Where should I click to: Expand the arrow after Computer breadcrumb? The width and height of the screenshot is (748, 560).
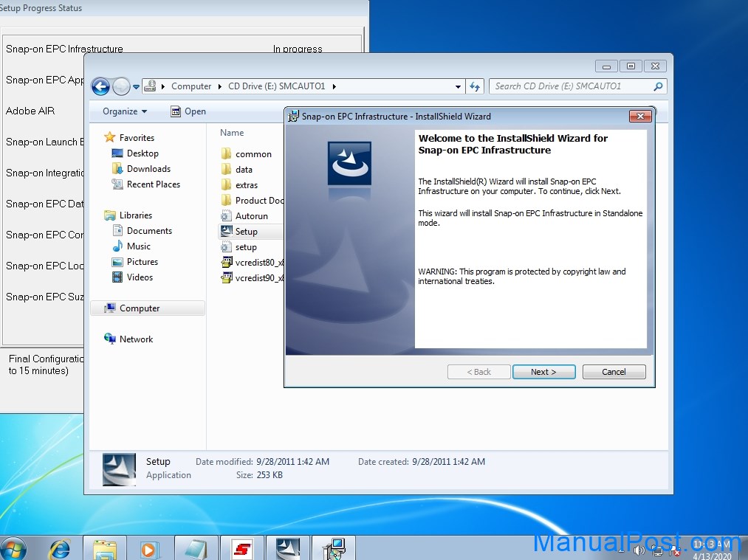pos(220,86)
